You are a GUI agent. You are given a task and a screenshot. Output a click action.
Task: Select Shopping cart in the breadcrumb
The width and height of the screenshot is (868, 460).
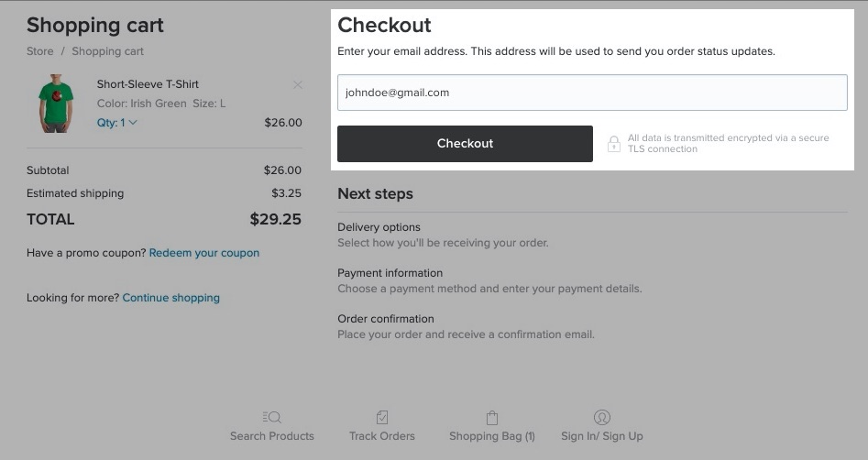pos(107,51)
